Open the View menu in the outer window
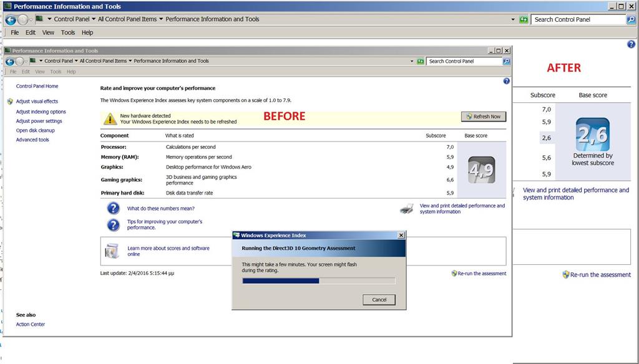This screenshot has width=639, height=364. coord(48,32)
